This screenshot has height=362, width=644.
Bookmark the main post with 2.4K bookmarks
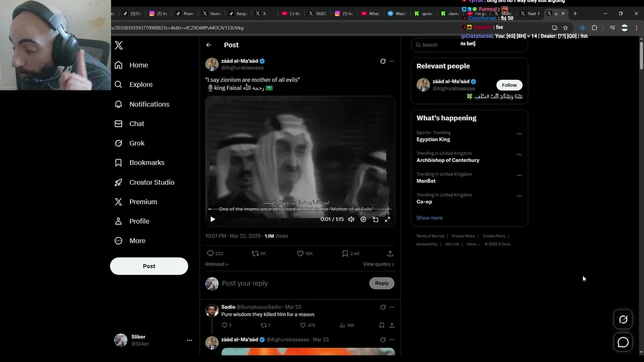click(351, 253)
